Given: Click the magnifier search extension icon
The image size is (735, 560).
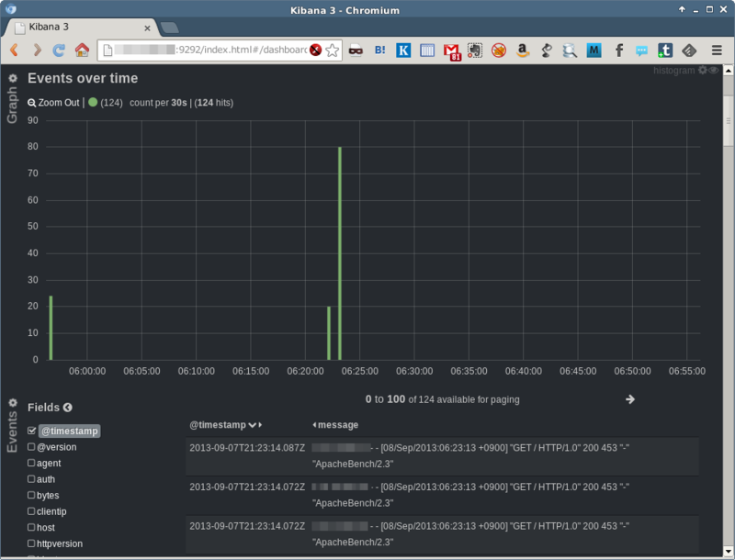Looking at the screenshot, I should (570, 50).
